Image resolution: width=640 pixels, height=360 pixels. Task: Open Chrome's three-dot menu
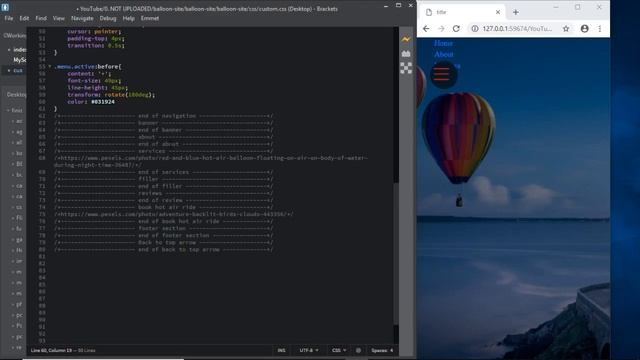pos(600,29)
